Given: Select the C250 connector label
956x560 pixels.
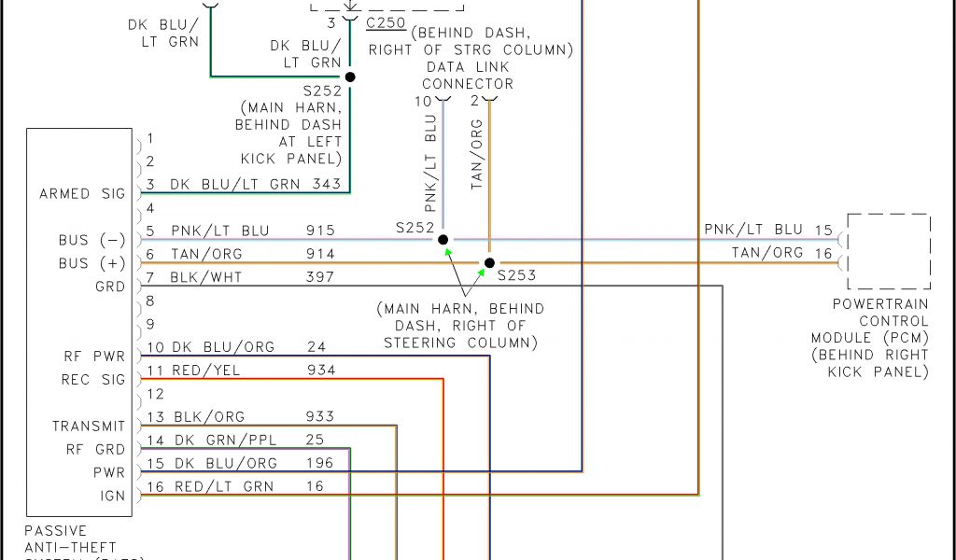Looking at the screenshot, I should click(x=386, y=21).
